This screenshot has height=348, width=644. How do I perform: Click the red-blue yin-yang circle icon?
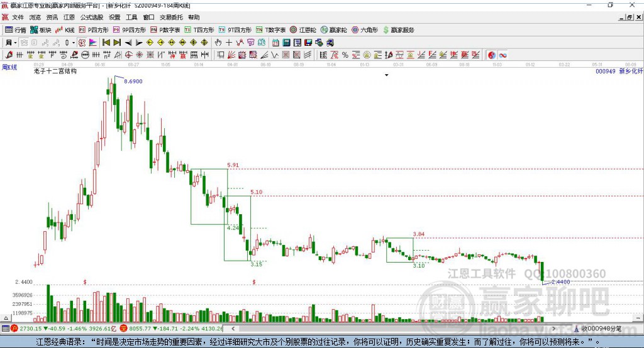[x=492, y=55]
